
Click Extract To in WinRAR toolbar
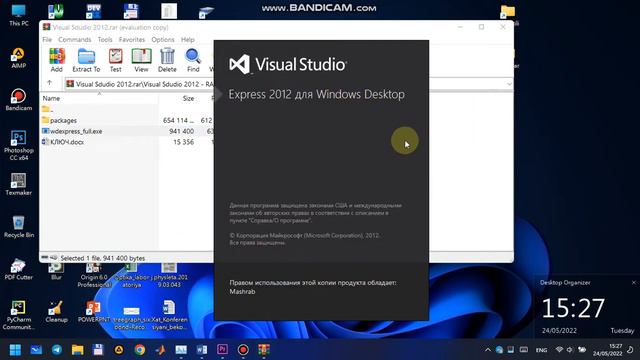tap(86, 60)
